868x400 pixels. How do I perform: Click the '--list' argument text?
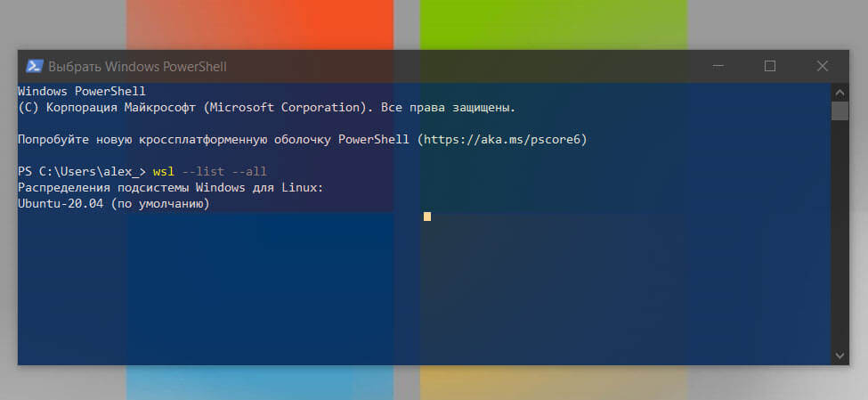pos(203,172)
